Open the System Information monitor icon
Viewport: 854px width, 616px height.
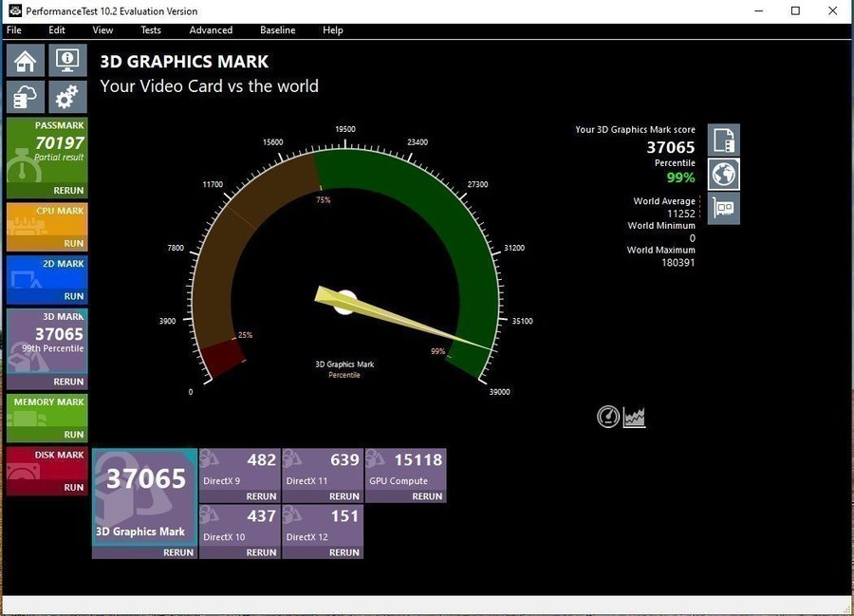point(66,61)
